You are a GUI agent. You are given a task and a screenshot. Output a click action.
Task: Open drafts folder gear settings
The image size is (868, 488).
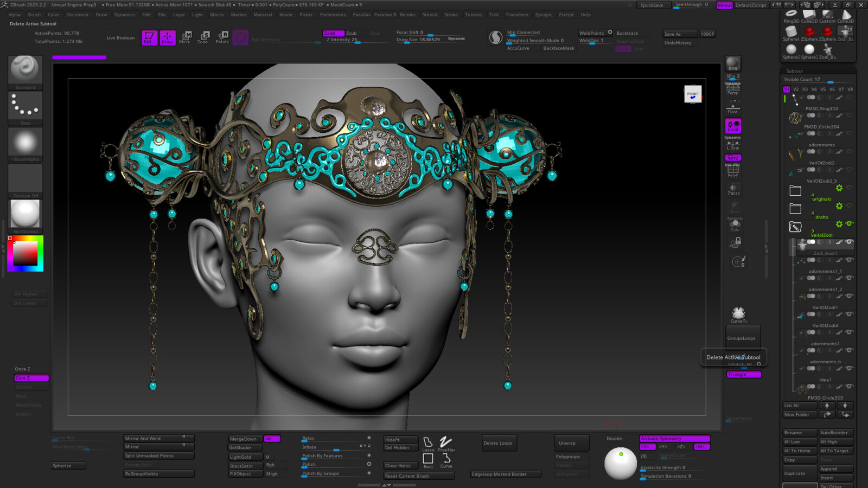pos(839,206)
